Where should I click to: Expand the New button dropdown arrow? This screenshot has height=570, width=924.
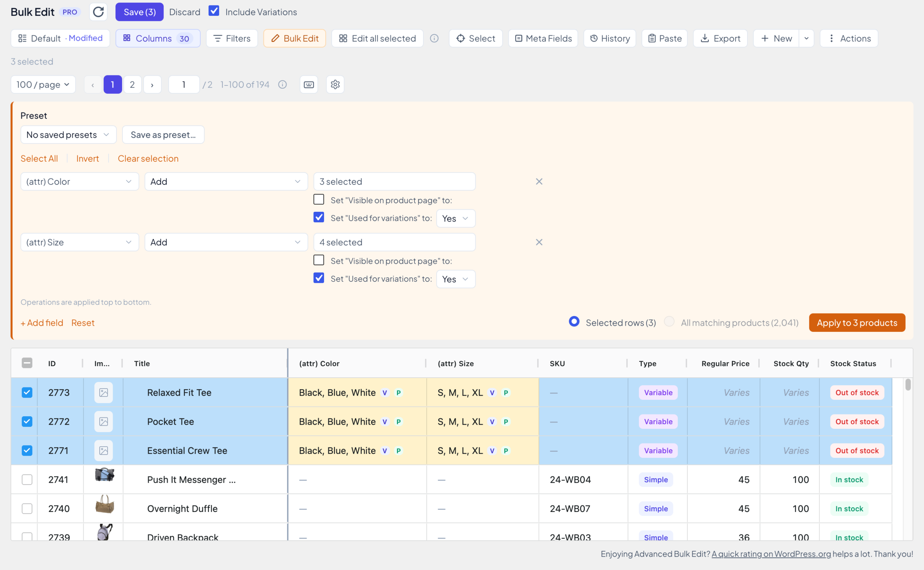806,39
